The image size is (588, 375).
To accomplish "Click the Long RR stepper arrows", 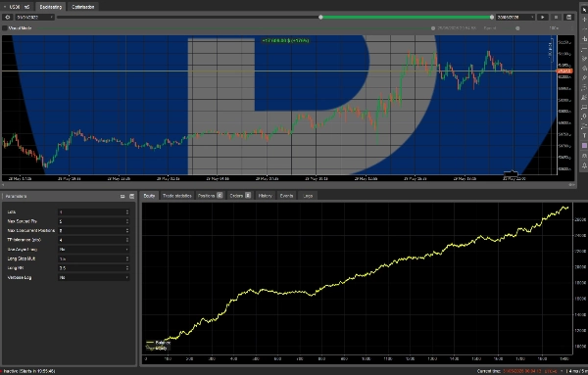I will tap(127, 268).
